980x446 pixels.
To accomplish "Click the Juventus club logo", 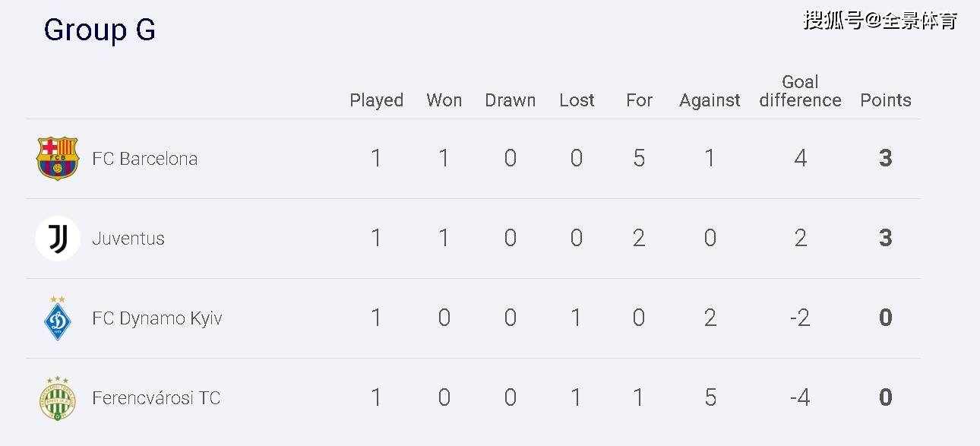I will pos(58,239).
